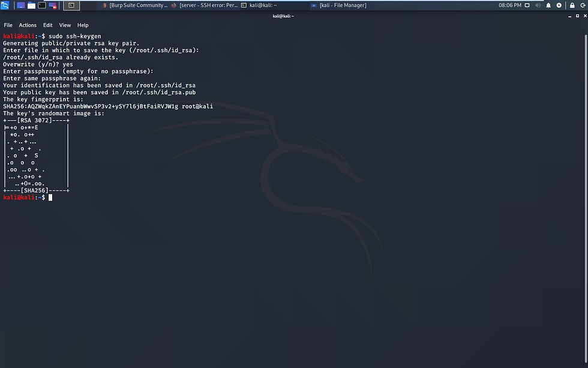Screen dimensions: 588x368
Task: Click the 'kali@kali: ~' window title text
Action: (x=283, y=16)
